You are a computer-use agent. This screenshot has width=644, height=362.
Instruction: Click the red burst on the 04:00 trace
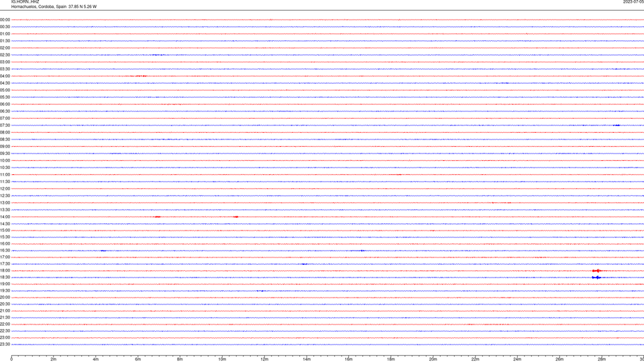(141, 76)
